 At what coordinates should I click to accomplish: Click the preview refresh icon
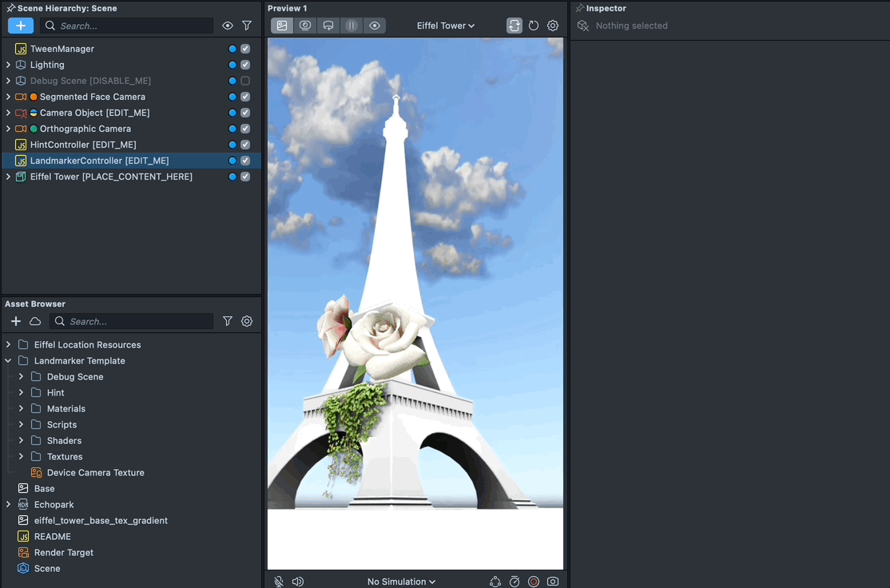[534, 26]
